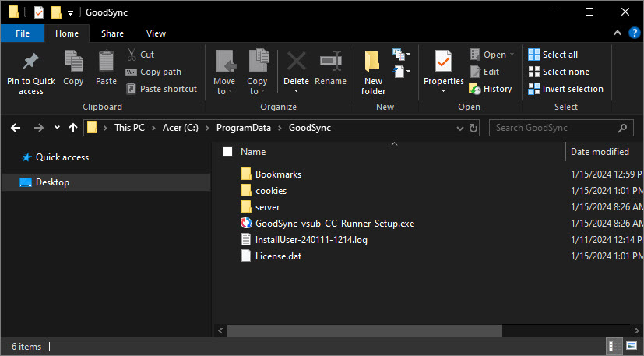The image size is (644, 356).
Task: Click the search magnifier icon
Action: 623,128
